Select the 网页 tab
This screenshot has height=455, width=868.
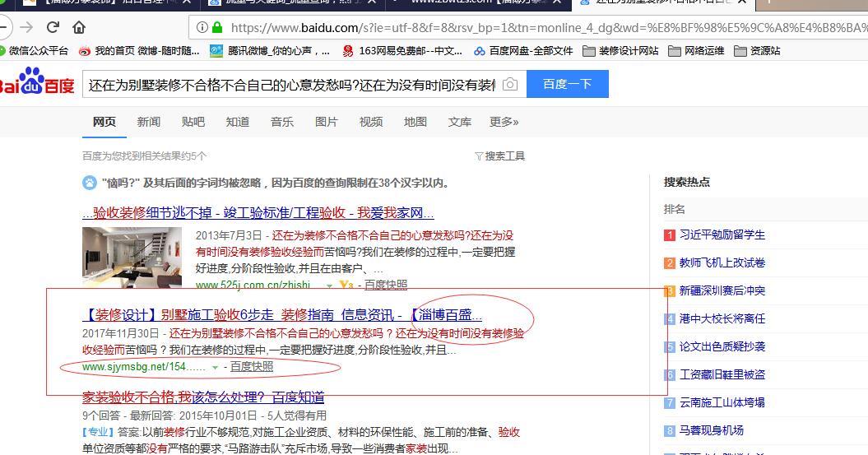pyautogui.click(x=104, y=122)
